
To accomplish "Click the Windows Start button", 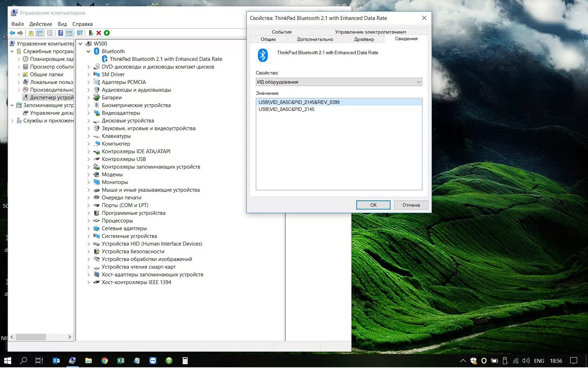I will 8,361.
